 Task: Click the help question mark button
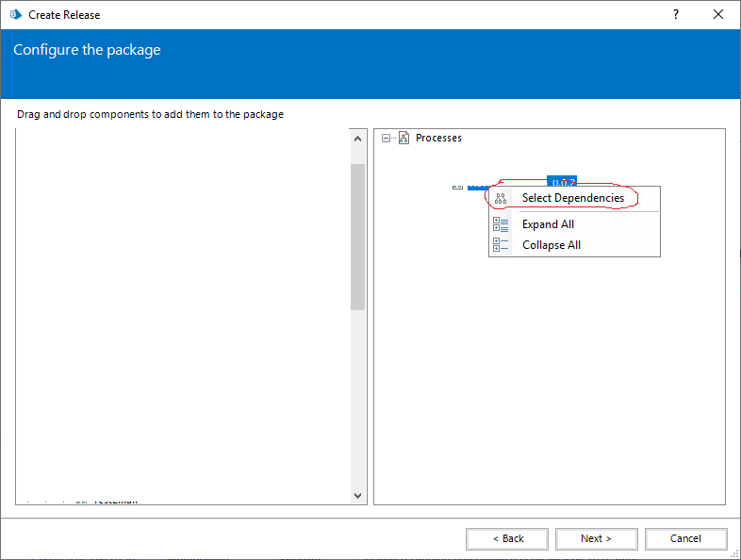(x=675, y=14)
